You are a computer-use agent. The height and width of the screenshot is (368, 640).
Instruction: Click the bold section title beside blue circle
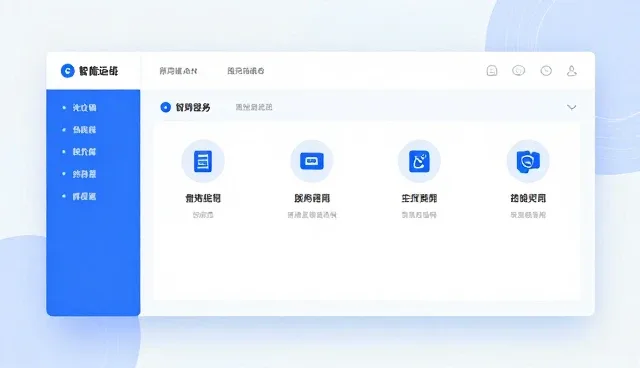(x=193, y=107)
